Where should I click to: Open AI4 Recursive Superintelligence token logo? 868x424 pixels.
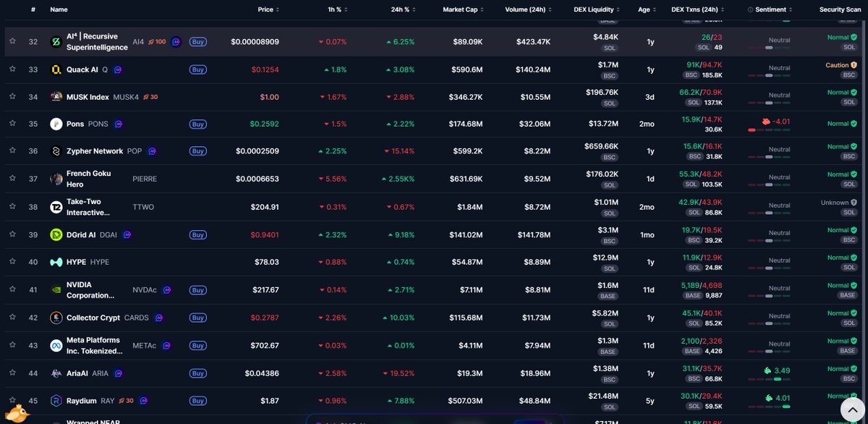tap(56, 42)
